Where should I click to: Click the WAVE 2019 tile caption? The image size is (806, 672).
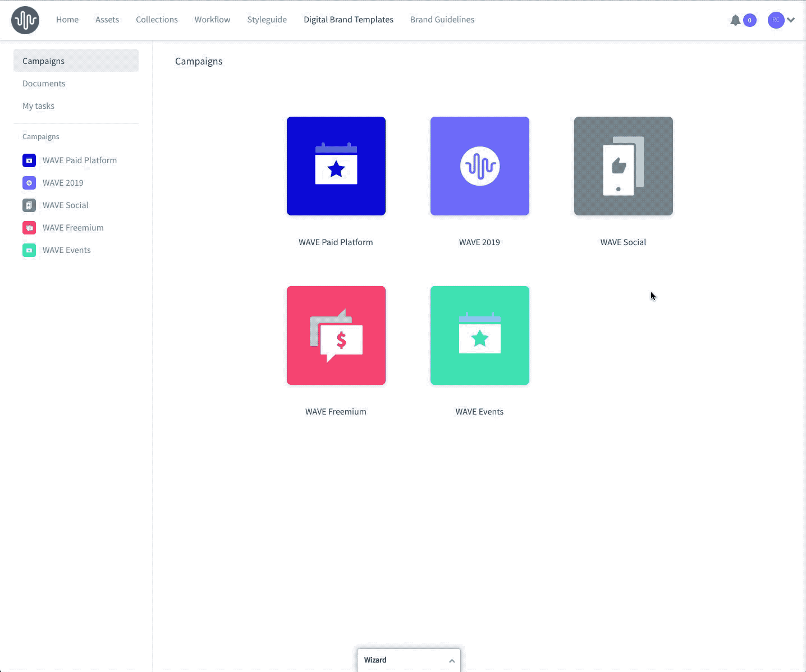click(x=479, y=242)
